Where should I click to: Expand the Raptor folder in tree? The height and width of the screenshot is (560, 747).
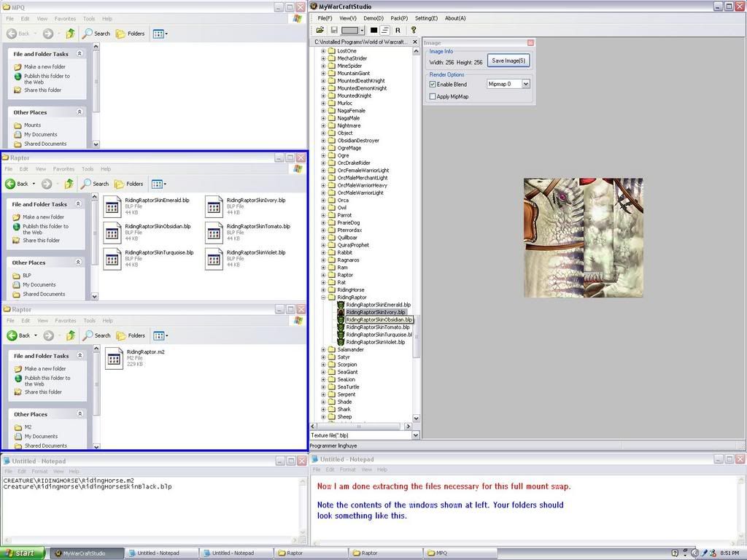(x=323, y=275)
